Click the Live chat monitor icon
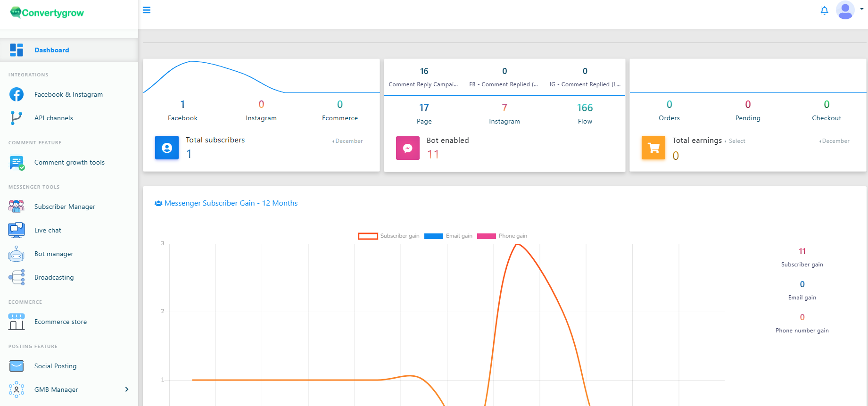The width and height of the screenshot is (868, 406). 17,230
